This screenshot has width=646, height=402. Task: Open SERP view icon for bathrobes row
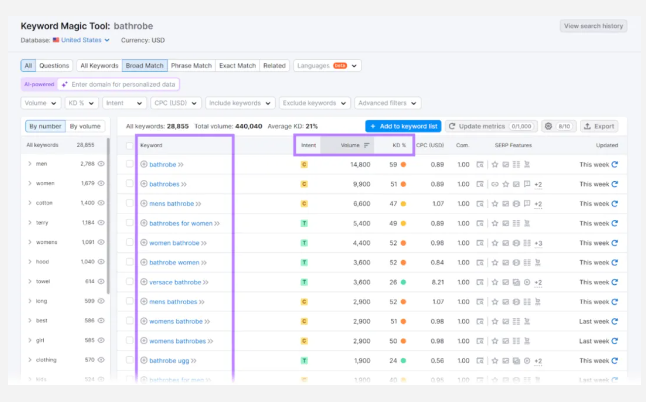480,184
